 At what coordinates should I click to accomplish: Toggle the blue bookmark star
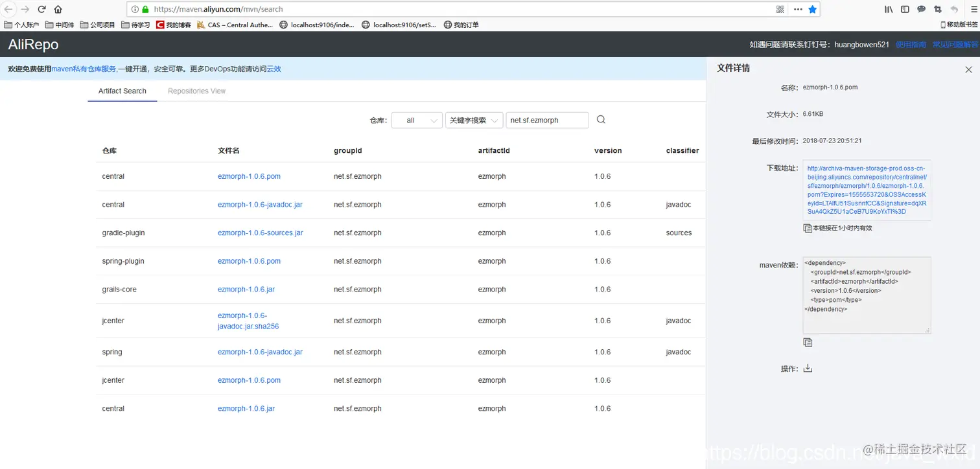[813, 9]
